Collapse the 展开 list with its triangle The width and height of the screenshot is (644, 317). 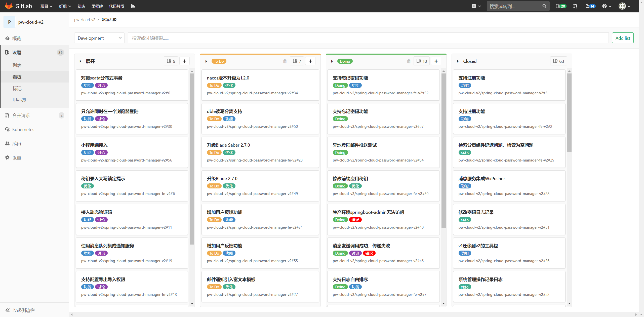pyautogui.click(x=80, y=61)
